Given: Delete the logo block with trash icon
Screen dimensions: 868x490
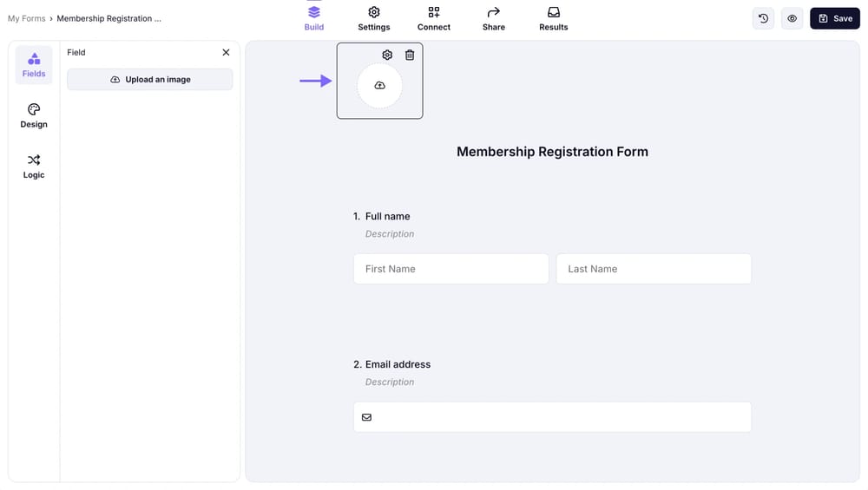Looking at the screenshot, I should tap(410, 55).
